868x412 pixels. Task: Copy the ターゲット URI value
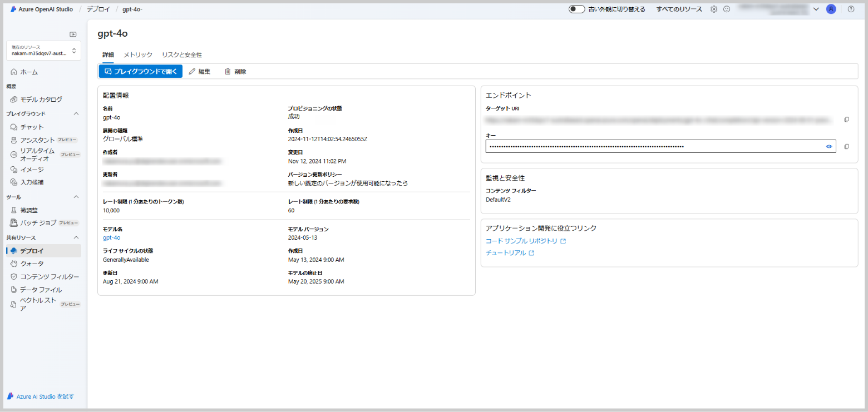(847, 120)
